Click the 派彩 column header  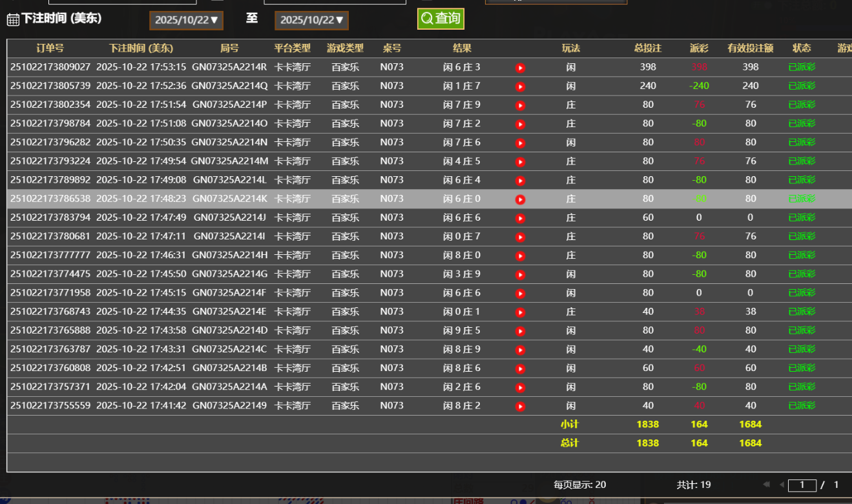point(699,48)
